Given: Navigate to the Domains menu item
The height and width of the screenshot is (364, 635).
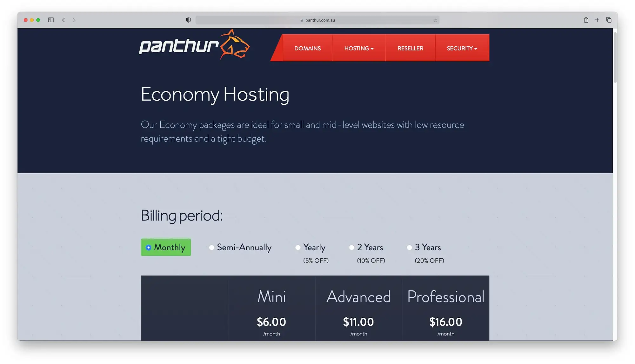Looking at the screenshot, I should tap(307, 48).
